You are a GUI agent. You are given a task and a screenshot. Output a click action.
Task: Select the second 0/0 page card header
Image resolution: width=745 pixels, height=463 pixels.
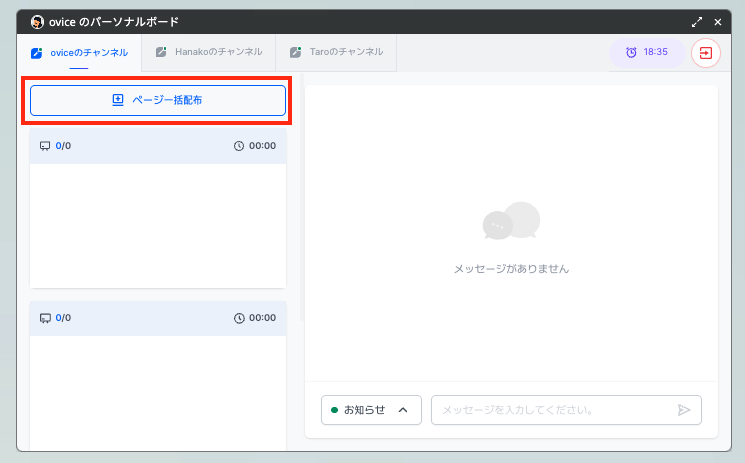click(158, 318)
